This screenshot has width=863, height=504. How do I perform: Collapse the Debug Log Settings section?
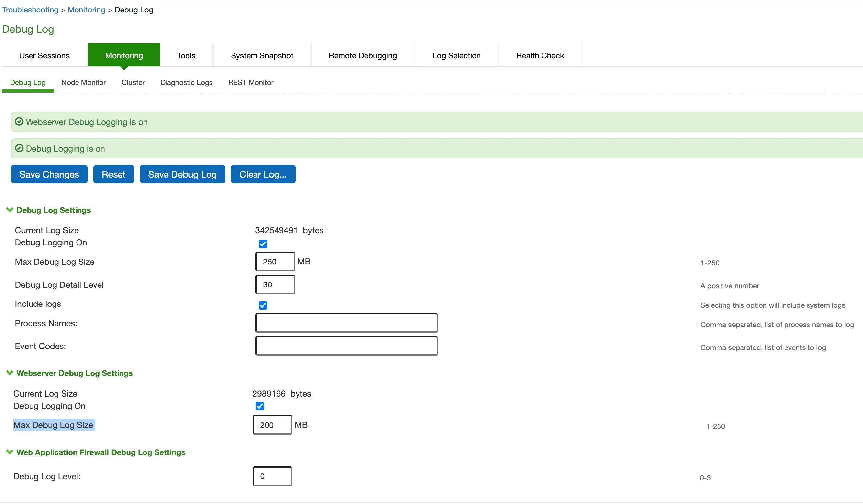click(x=10, y=210)
